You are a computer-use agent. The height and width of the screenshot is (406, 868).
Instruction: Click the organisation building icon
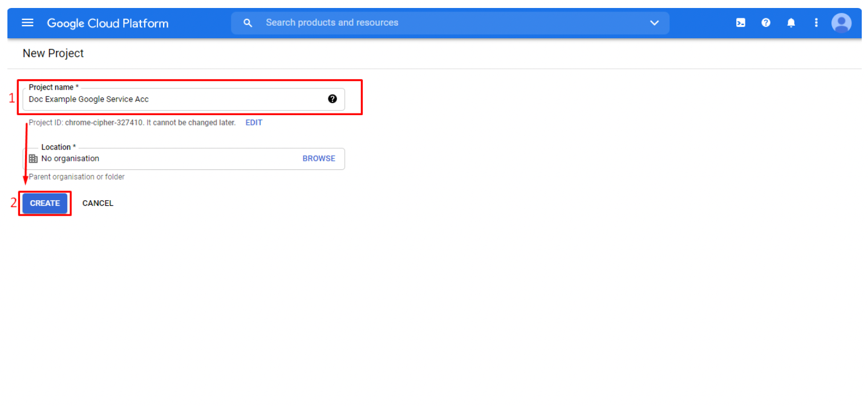click(33, 159)
